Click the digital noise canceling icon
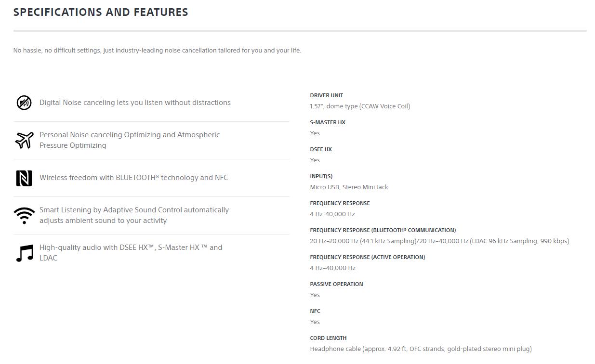Screen dimensions: 595x364 pos(24,103)
